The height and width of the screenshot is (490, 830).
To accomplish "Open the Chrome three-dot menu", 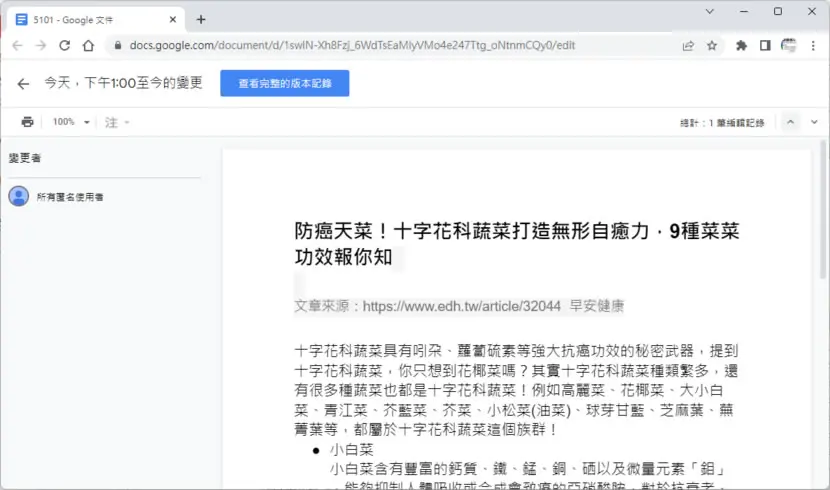I will (813, 46).
